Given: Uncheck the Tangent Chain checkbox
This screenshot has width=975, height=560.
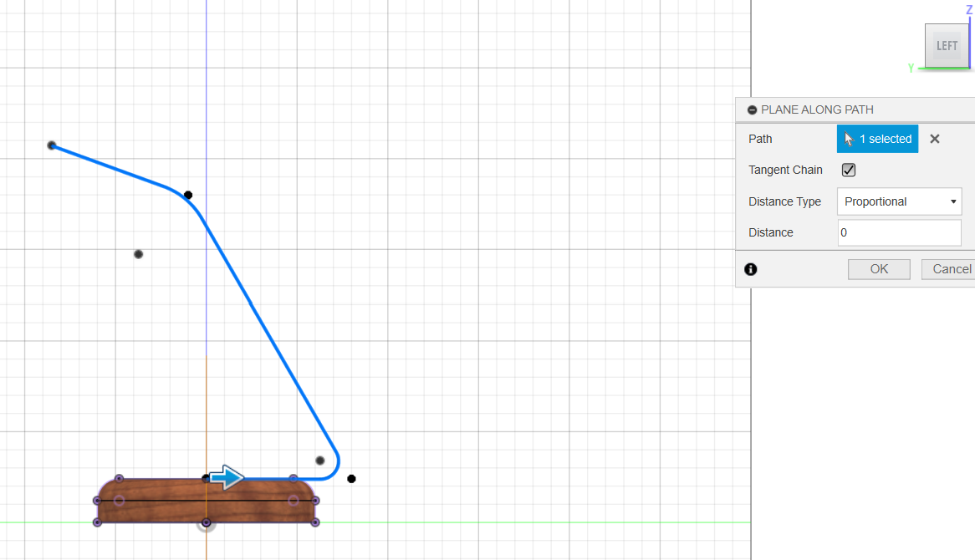Looking at the screenshot, I should click(x=849, y=170).
